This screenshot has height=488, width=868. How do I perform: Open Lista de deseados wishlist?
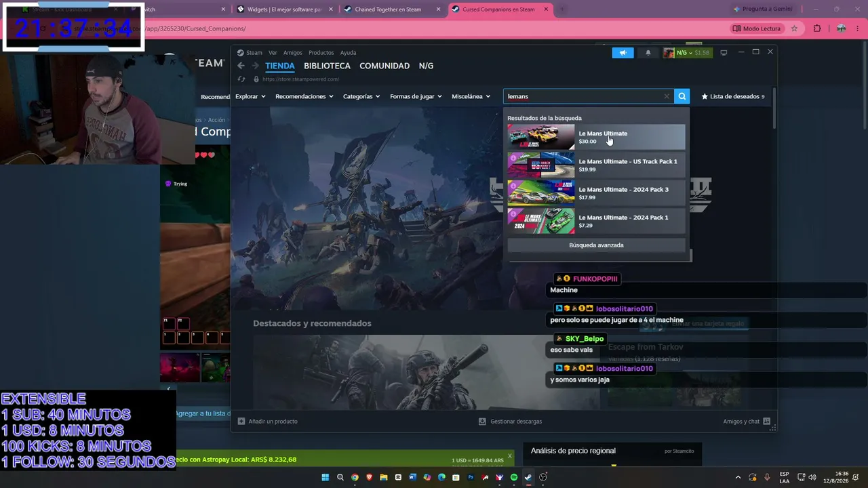tap(733, 96)
